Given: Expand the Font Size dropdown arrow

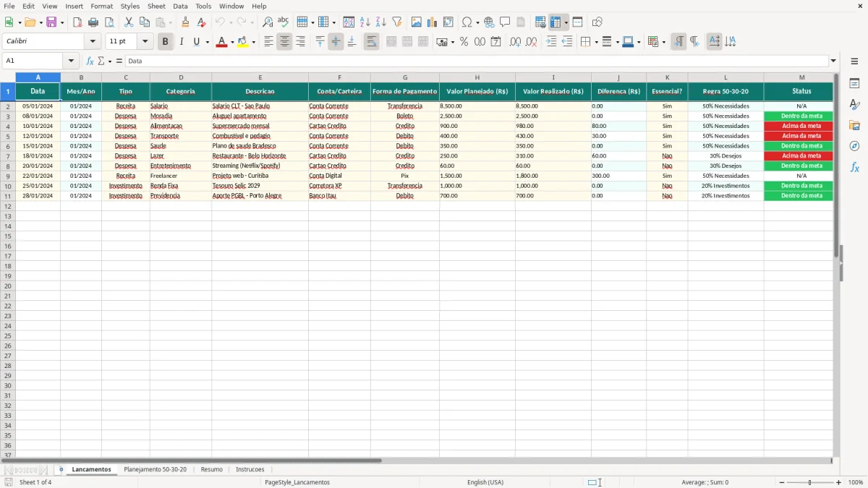Looking at the screenshot, I should 145,42.
